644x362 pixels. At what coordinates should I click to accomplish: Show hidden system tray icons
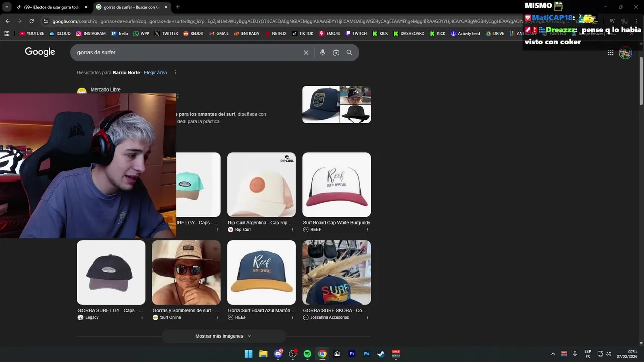coord(553,354)
